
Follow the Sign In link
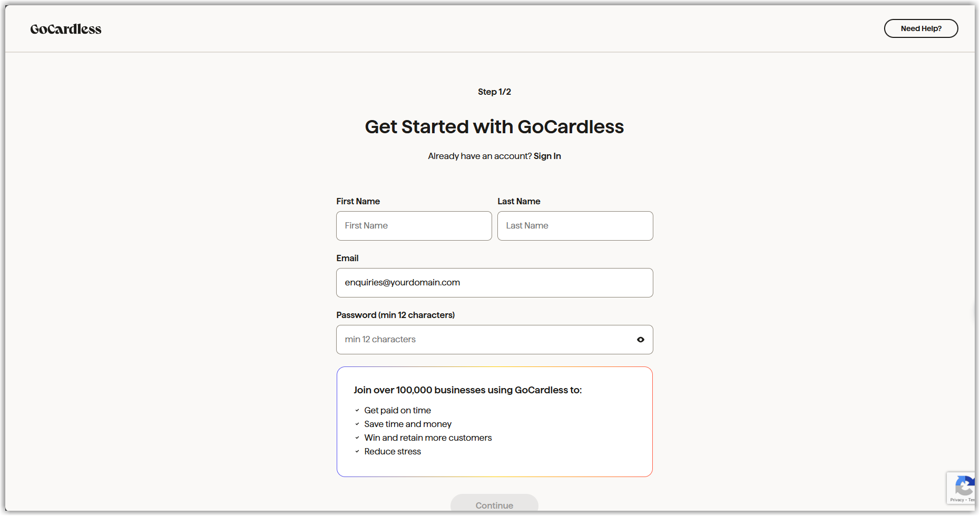547,156
